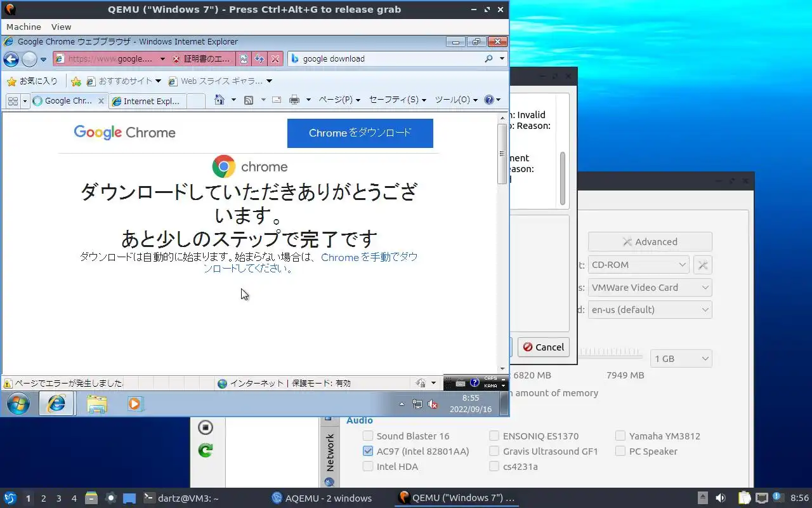Click the IE forward arrow button
Viewport: 812px width, 508px height.
click(29, 59)
